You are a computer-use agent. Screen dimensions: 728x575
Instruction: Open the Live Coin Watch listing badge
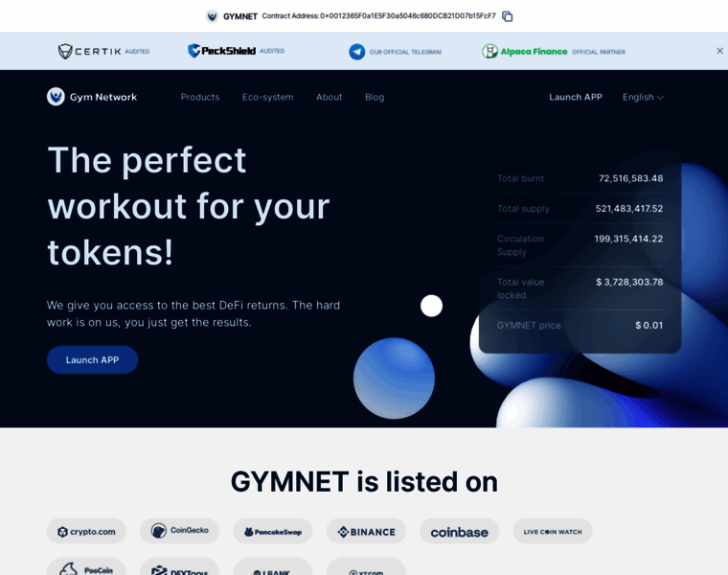[x=553, y=531]
